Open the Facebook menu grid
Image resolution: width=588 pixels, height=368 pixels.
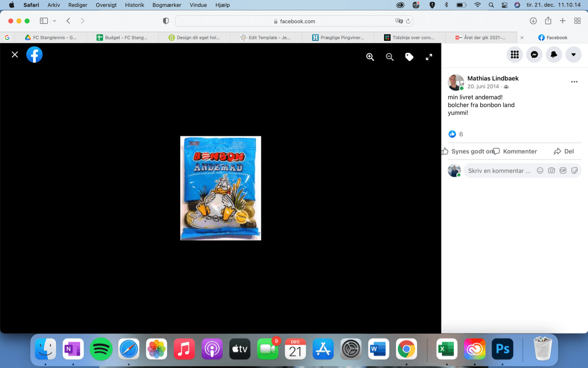514,55
